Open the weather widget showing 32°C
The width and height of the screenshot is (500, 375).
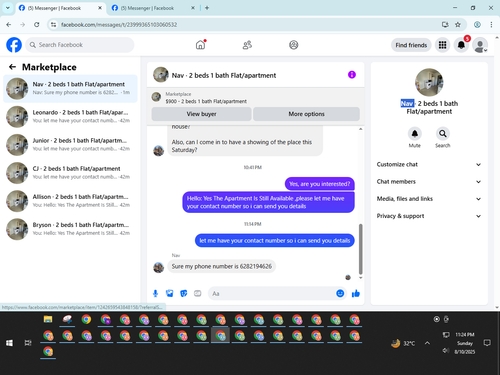(403, 343)
